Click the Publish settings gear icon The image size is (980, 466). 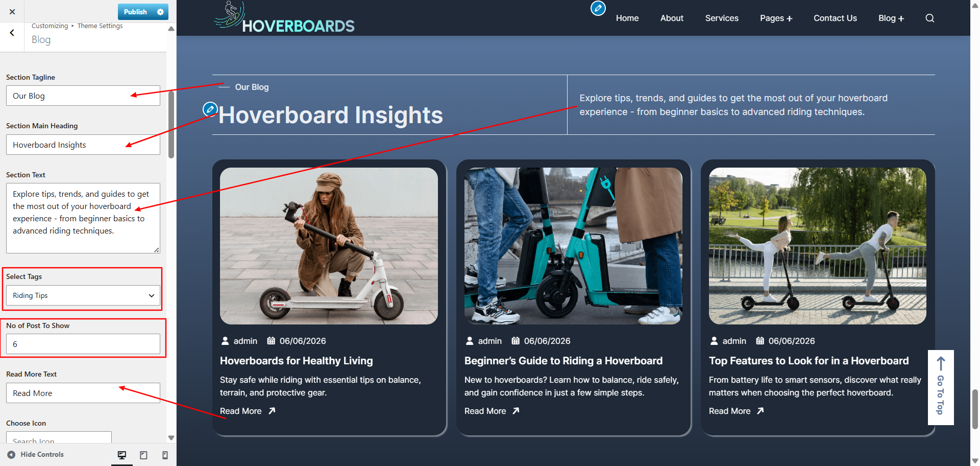click(x=160, y=12)
